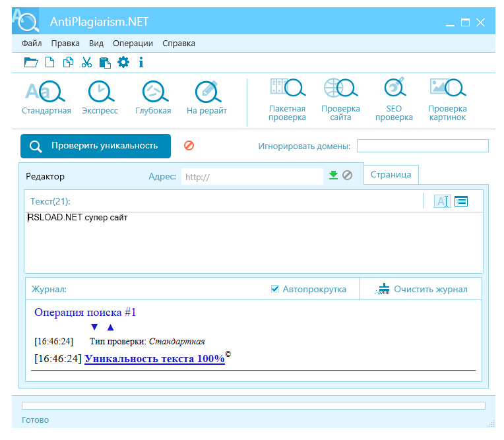Select Глубокая check mode
This screenshot has height=440, width=504.
tap(153, 98)
